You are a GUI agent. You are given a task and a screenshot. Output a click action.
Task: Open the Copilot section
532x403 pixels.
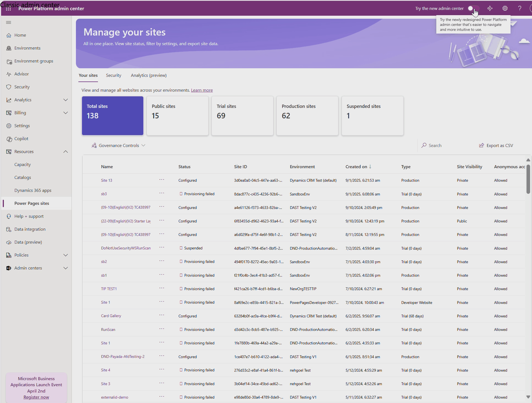[21, 138]
